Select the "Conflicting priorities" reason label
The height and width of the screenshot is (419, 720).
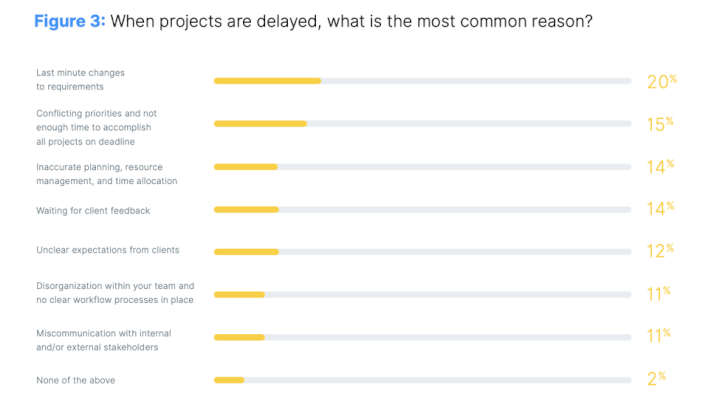coord(95,127)
